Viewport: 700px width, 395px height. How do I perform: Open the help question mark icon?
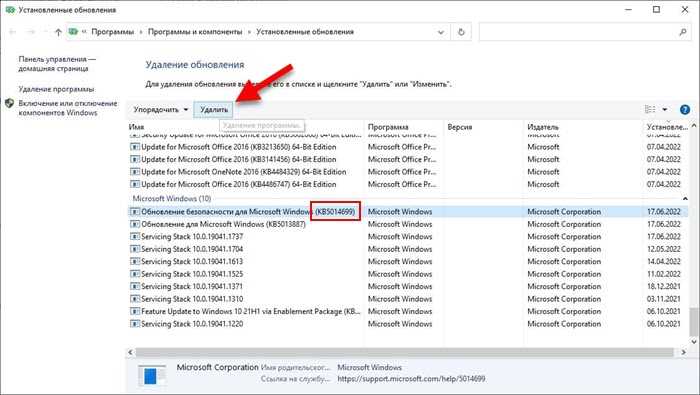684,109
